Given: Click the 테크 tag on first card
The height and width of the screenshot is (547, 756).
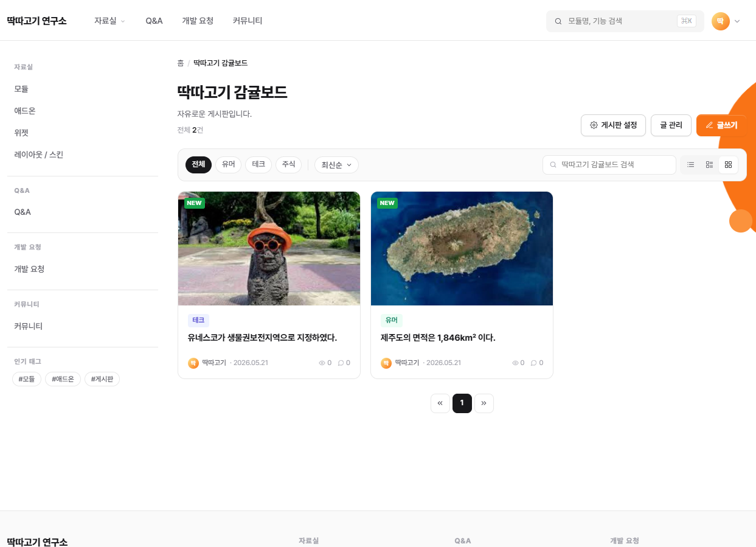Looking at the screenshot, I should (198, 321).
